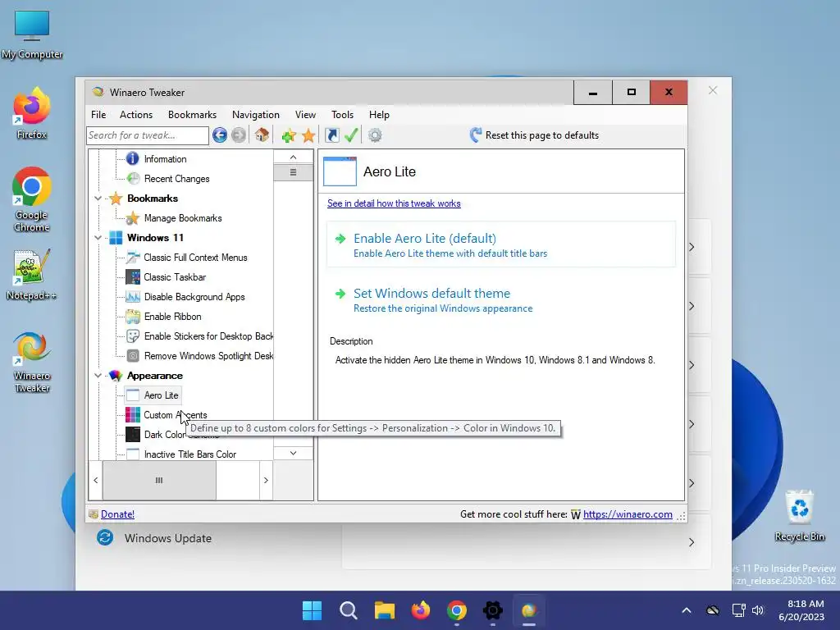
Task: Click horizontal scroll left arrow in tree
Action: (x=96, y=480)
